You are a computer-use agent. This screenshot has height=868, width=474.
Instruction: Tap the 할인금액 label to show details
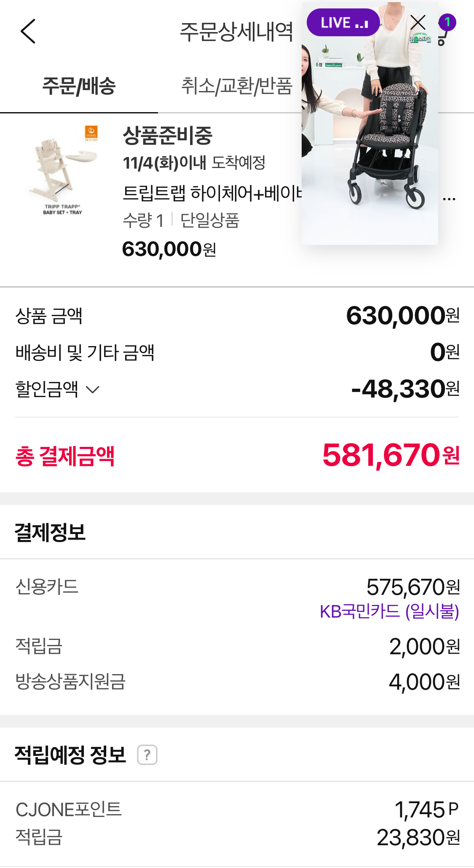point(47,389)
